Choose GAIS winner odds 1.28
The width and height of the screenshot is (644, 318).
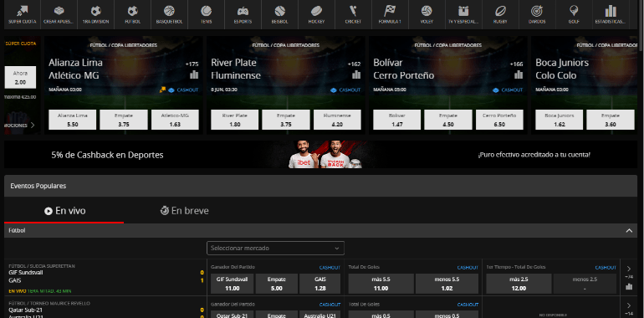[x=320, y=284]
